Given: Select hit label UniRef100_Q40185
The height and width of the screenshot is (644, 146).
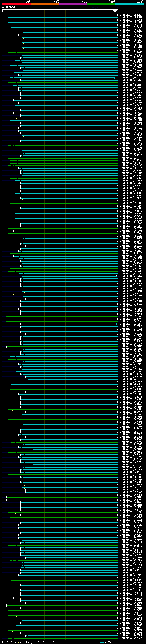Looking at the screenshot, I should point(131,497).
